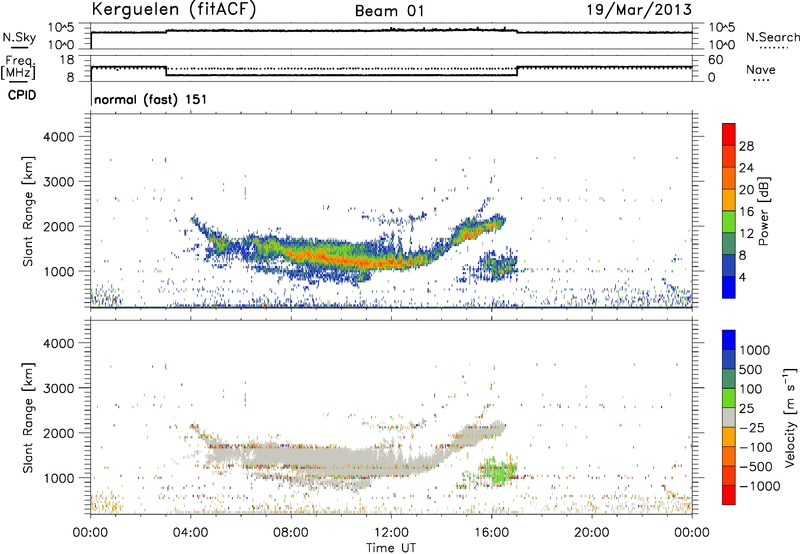Screen dimensions: 800x554
Task: Click the "18" tick on the frequency axis
Action: [x=66, y=60]
